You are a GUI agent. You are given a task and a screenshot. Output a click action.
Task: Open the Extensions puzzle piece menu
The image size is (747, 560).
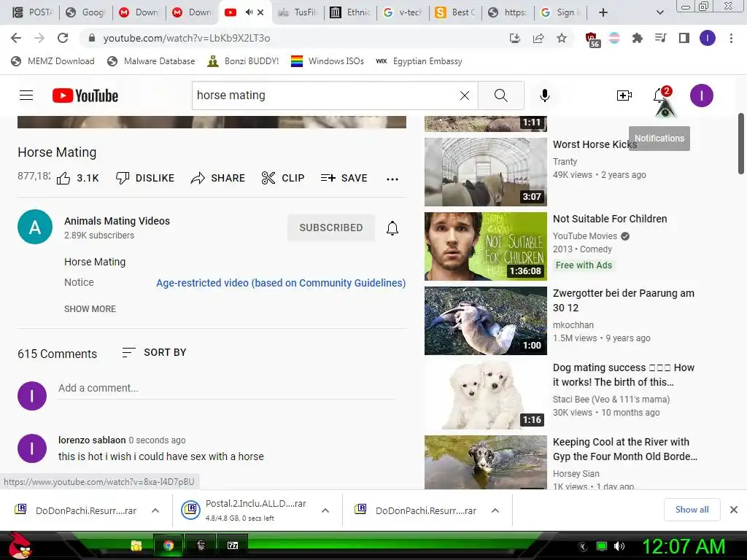click(x=638, y=38)
